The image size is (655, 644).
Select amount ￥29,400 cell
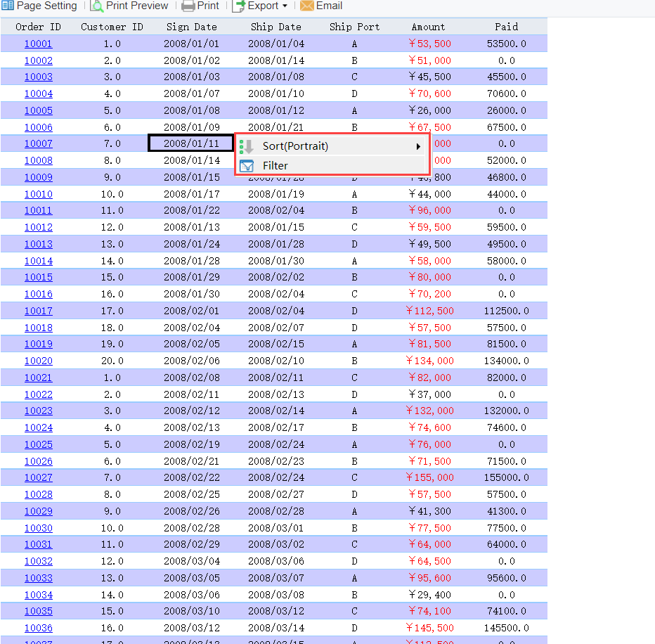(429, 594)
